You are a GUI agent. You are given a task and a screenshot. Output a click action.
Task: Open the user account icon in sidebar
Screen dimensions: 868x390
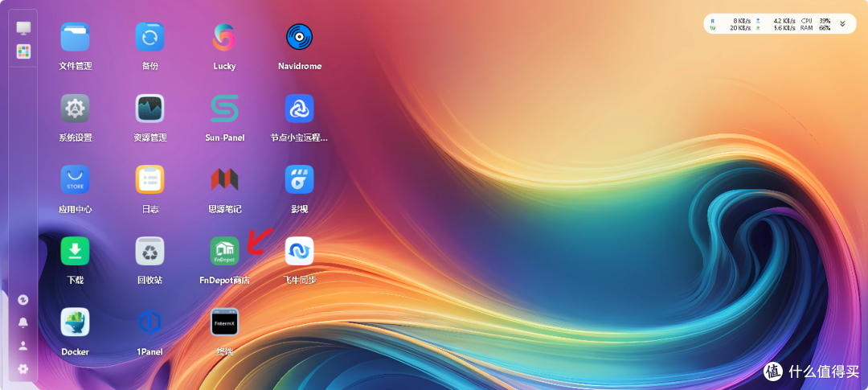coord(23,346)
